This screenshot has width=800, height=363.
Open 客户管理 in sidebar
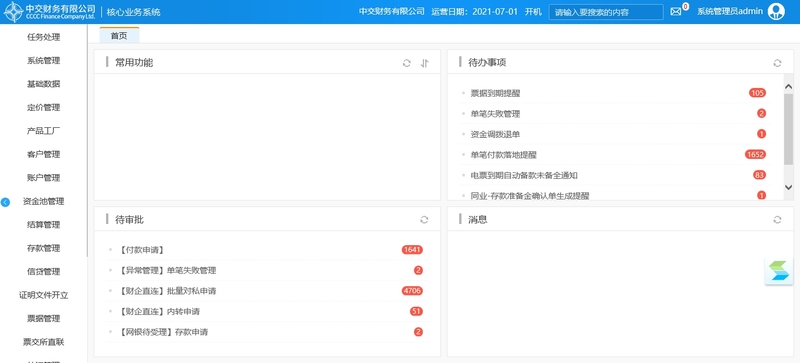click(x=43, y=155)
